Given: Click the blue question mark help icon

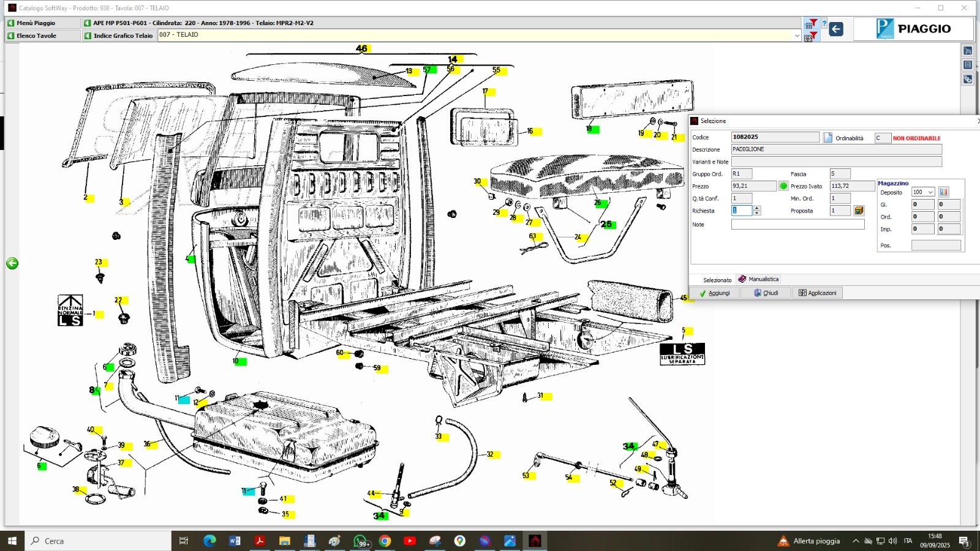Looking at the screenshot, I should (824, 24).
